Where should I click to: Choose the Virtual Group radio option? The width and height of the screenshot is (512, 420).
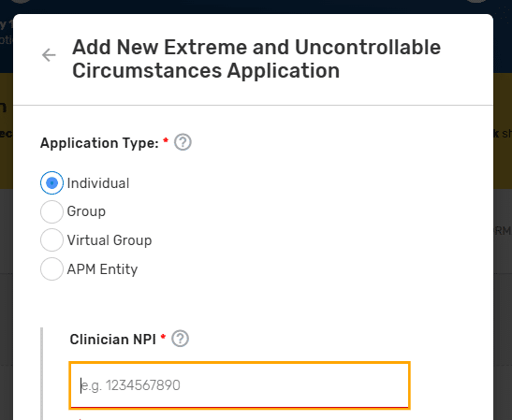point(51,240)
